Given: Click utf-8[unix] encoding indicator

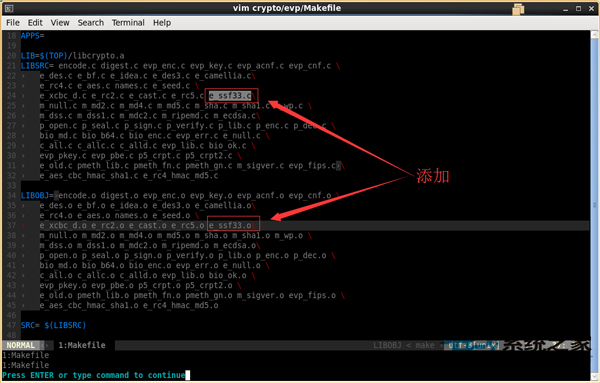Looking at the screenshot, I should coord(474,345).
